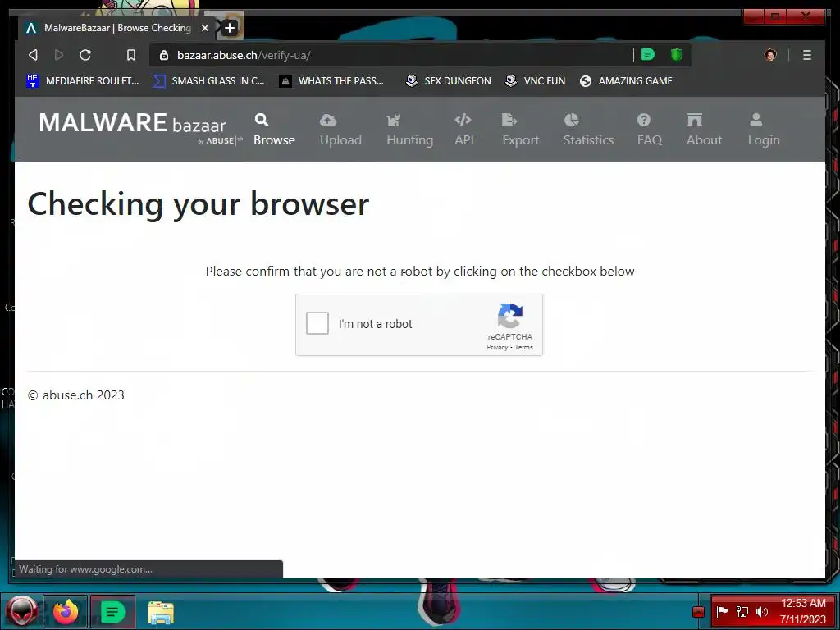
Task: Reload the page with the refresh icon
Action: tap(85, 55)
